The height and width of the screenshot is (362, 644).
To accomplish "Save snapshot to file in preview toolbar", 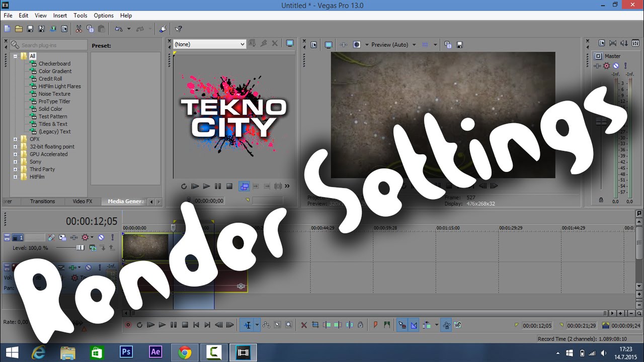I will pyautogui.click(x=459, y=45).
